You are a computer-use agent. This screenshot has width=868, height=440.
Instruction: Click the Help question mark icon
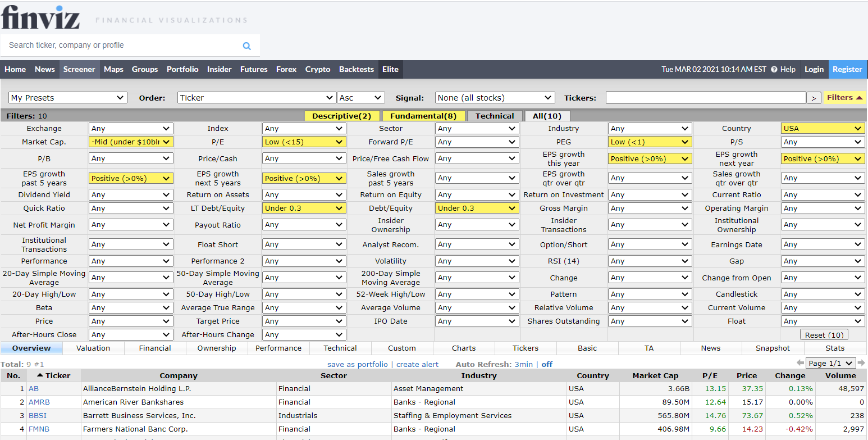point(774,70)
